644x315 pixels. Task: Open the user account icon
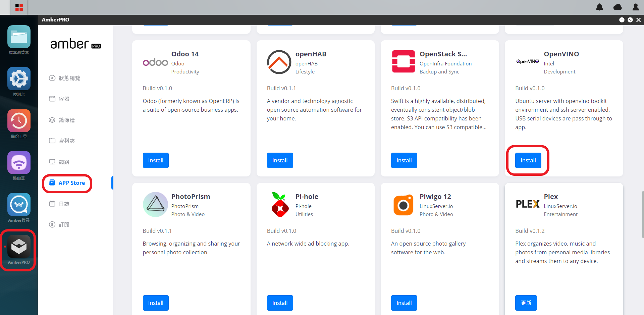click(636, 7)
